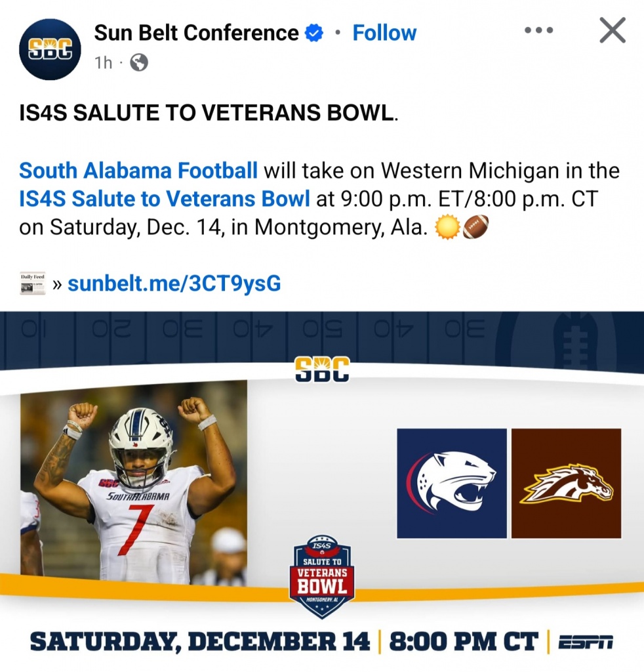Viewport: 644px width, 672px height.
Task: Open the Sun Belt Conference page name
Action: (196, 33)
